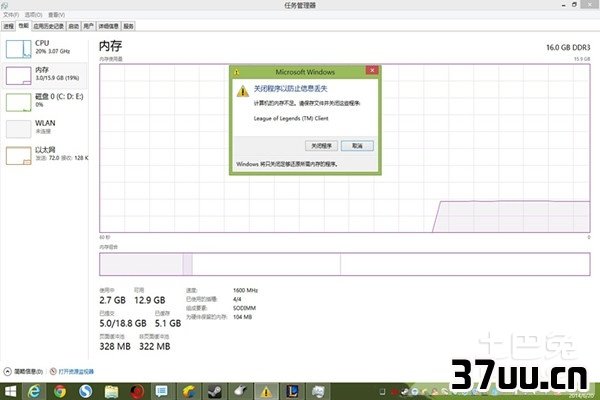
Task: Collapse view with 简略信息 arrow
Action: pyautogui.click(x=7, y=371)
